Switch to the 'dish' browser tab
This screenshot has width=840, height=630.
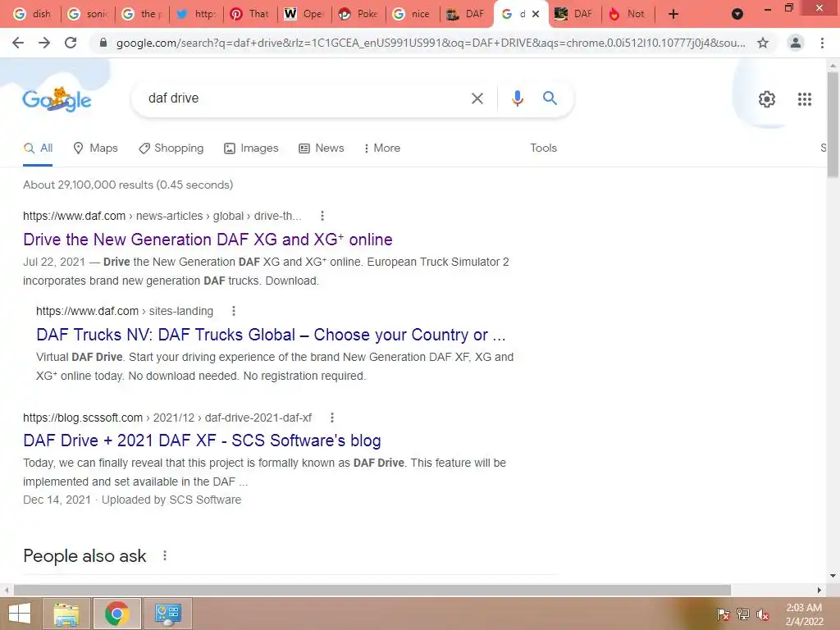pos(32,14)
